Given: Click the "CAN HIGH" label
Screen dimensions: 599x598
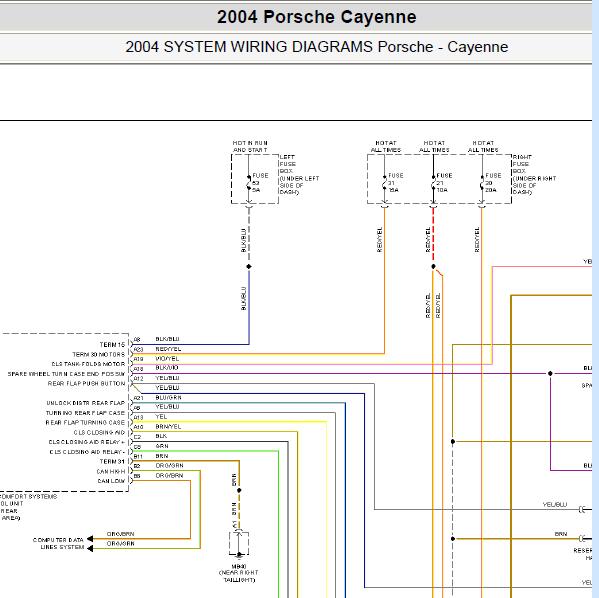Looking at the screenshot, I should pyautogui.click(x=111, y=472).
